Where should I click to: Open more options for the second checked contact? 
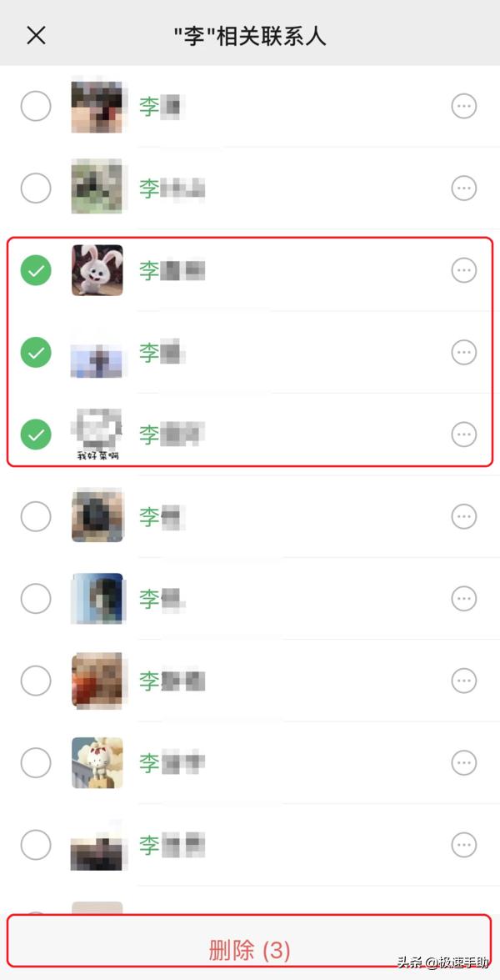tap(464, 353)
